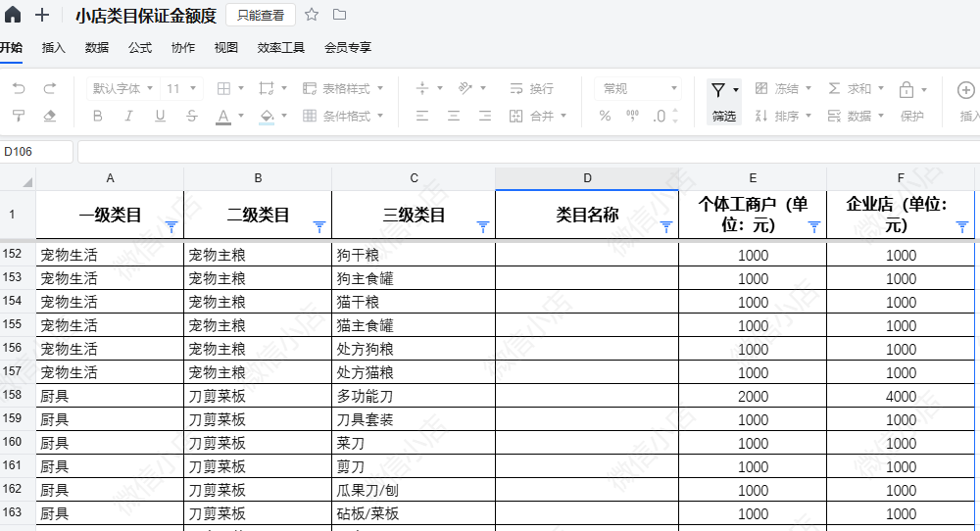
Task: Select the format painter tool
Action: coord(19,116)
